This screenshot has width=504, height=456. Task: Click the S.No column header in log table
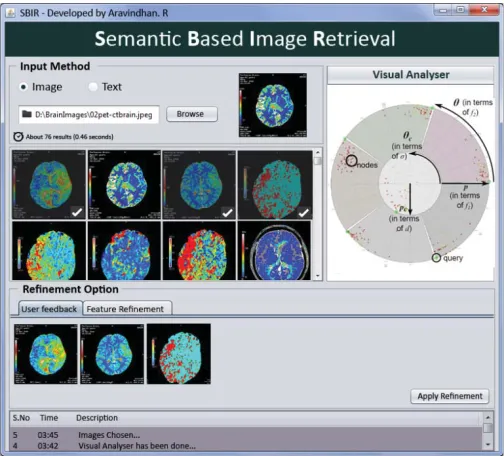21,418
